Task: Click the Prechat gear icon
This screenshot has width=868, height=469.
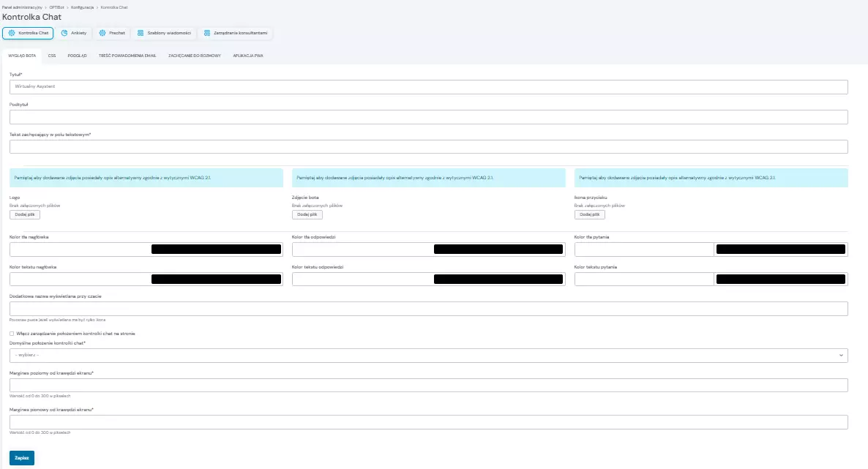Action: coord(102,33)
